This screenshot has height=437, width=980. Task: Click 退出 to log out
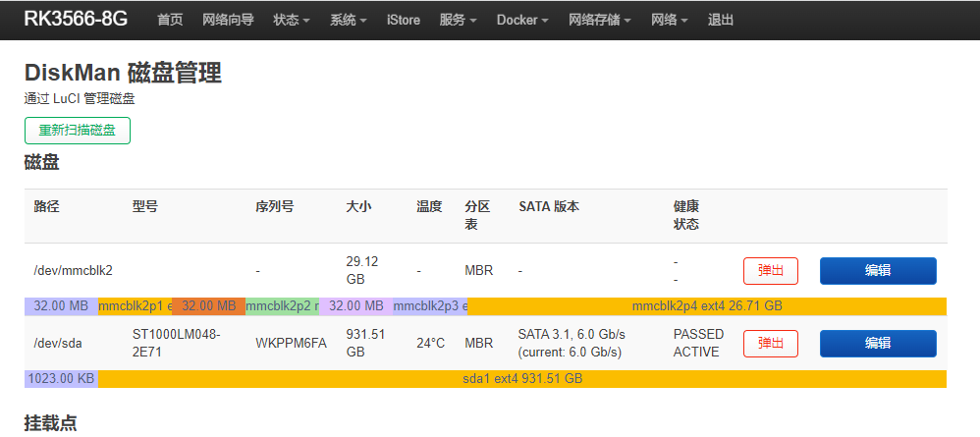(721, 20)
